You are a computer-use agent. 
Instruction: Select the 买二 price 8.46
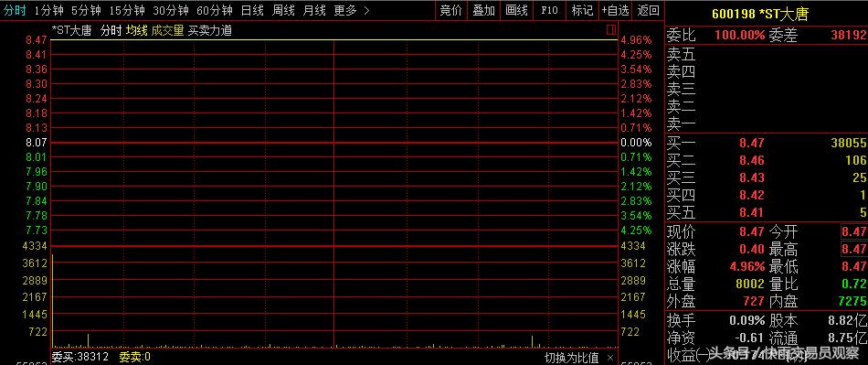coord(752,161)
